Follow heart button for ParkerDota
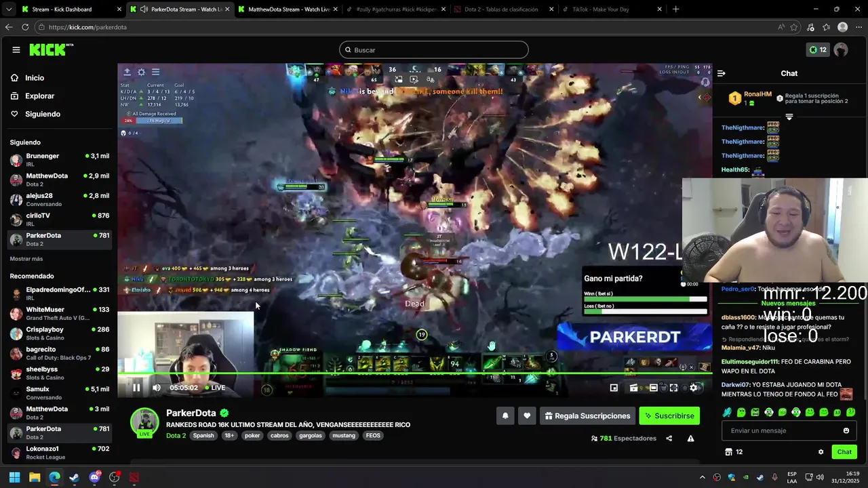The height and width of the screenshot is (488, 868). coord(527,416)
